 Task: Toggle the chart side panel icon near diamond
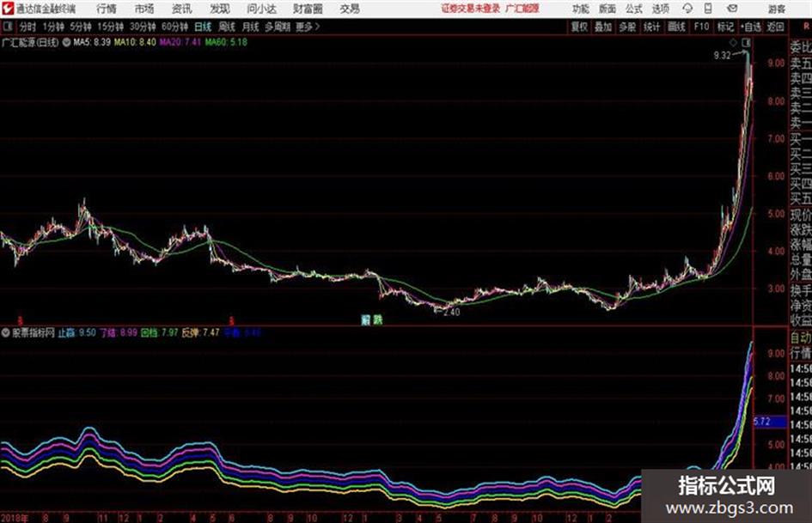[x=746, y=42]
